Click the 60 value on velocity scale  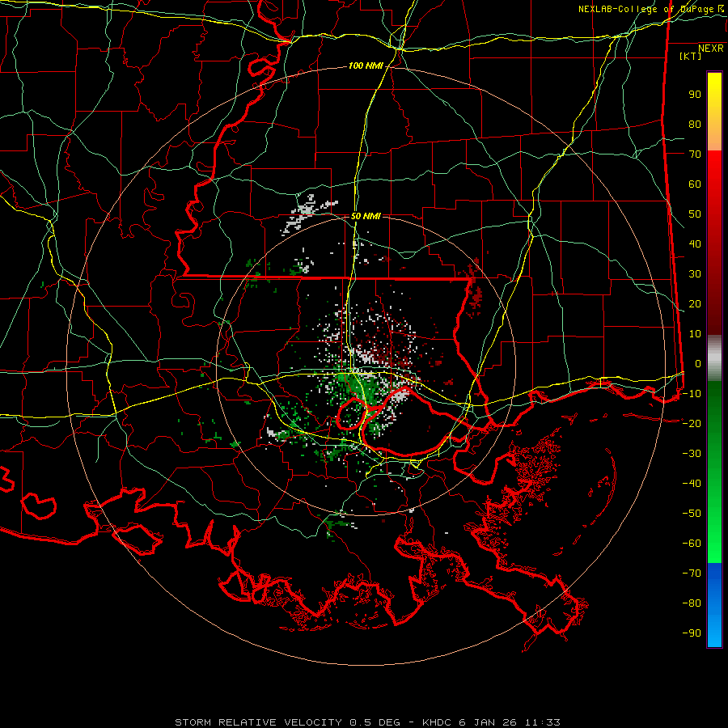695,184
